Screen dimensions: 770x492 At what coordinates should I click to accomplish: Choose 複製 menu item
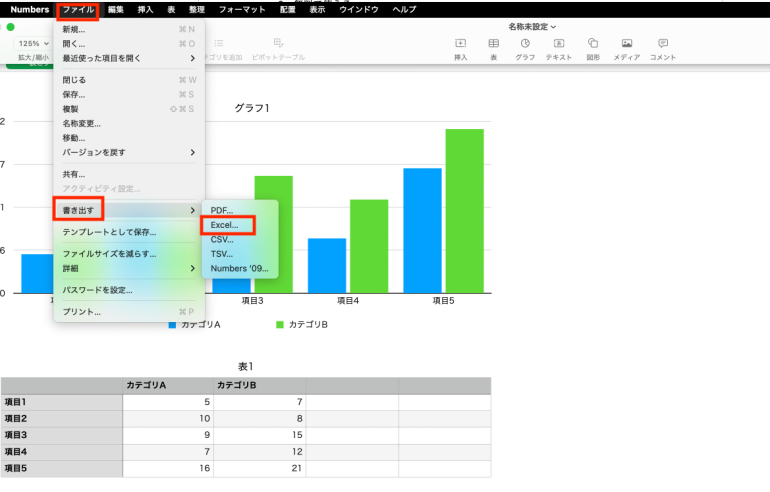click(x=129, y=109)
